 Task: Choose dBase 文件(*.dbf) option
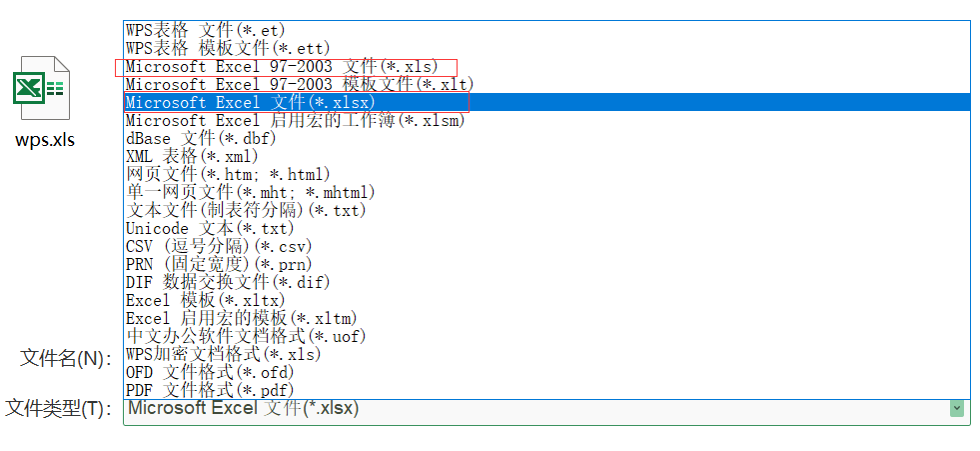click(x=546, y=138)
